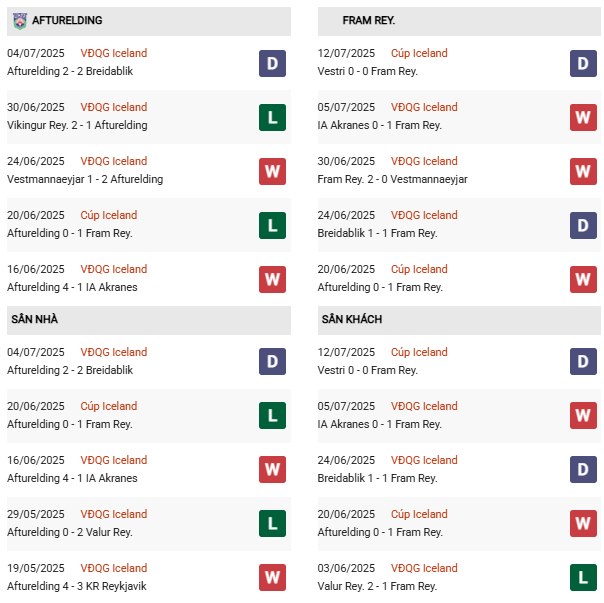Click W badge for Afturelding 4-3 KR Reykjavik
The height and width of the screenshot is (603, 604).
[272, 578]
